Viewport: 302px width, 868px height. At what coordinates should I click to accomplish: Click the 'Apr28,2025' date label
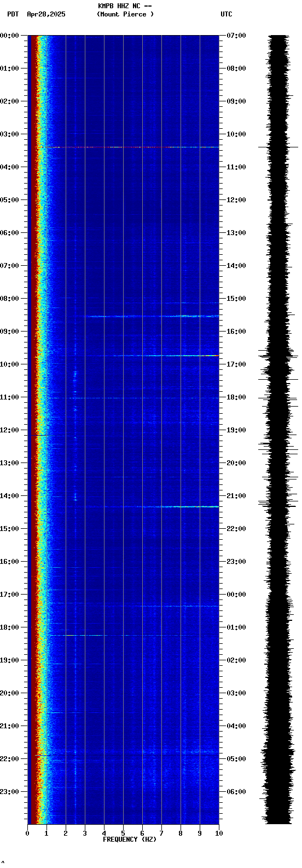pyautogui.click(x=46, y=14)
